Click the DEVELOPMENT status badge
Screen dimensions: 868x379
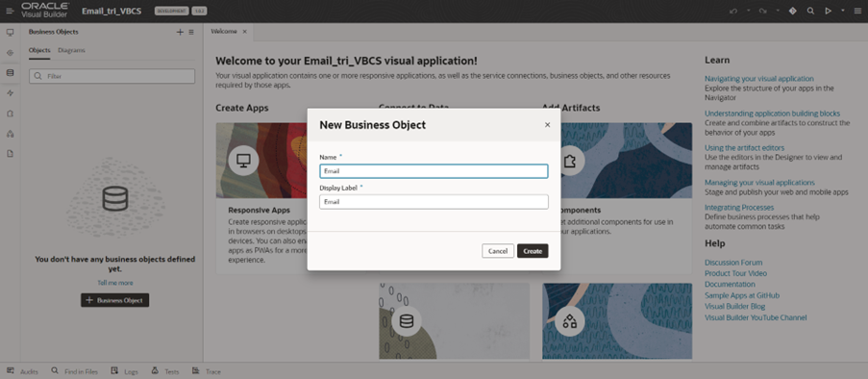tap(172, 12)
